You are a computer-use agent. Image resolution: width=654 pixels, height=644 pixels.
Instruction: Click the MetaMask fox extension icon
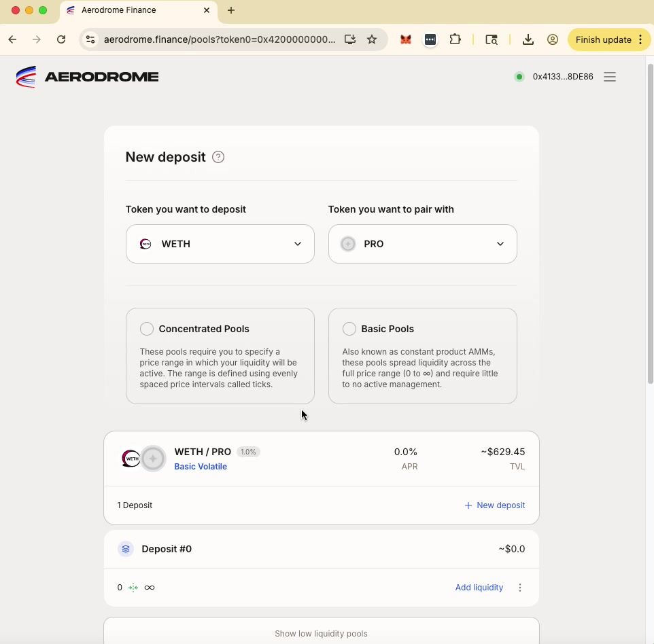click(406, 39)
